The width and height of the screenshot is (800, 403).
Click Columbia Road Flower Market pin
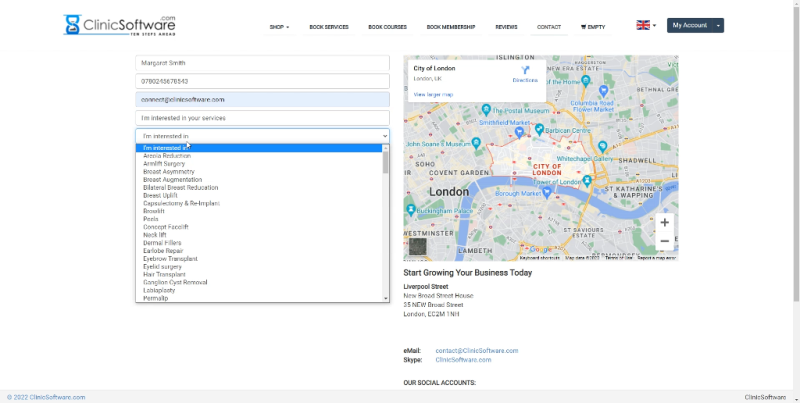604,91
